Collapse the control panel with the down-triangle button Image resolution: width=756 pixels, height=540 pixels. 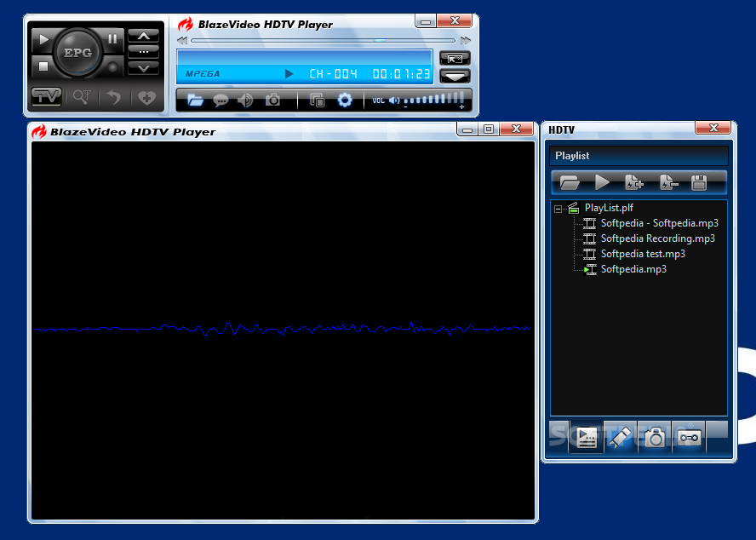point(455,77)
